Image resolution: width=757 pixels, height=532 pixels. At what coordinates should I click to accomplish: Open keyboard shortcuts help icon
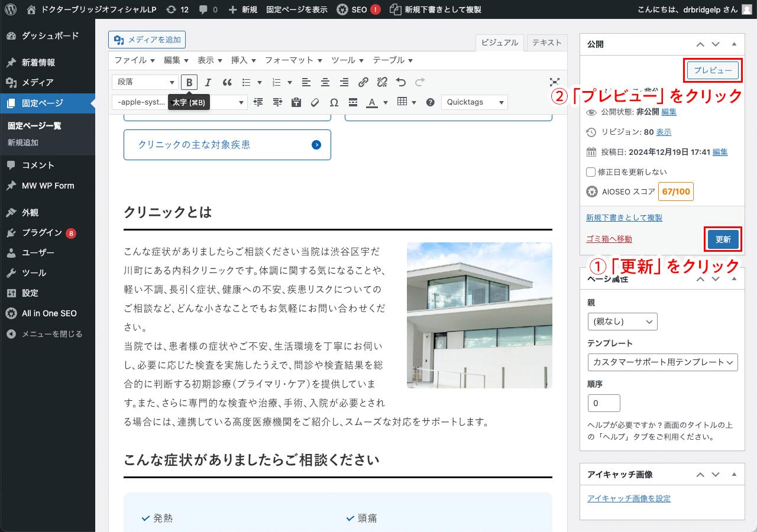pos(431,102)
